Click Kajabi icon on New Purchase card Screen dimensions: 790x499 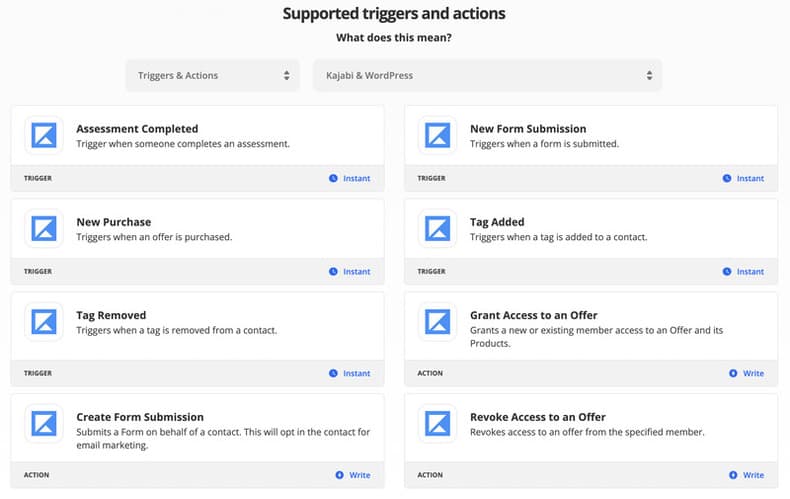44,229
